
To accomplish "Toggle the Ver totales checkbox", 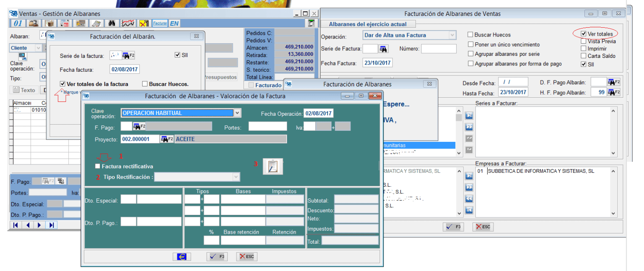I will pos(584,34).
